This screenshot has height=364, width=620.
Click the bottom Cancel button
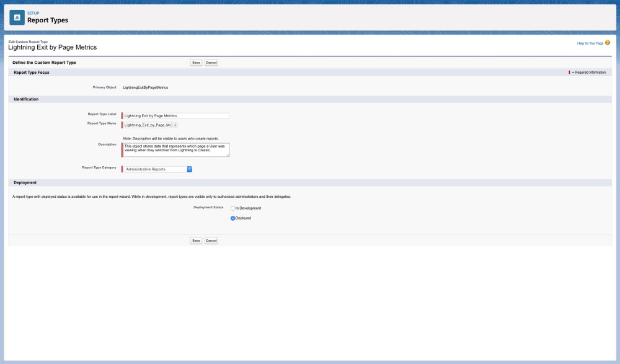click(x=211, y=241)
